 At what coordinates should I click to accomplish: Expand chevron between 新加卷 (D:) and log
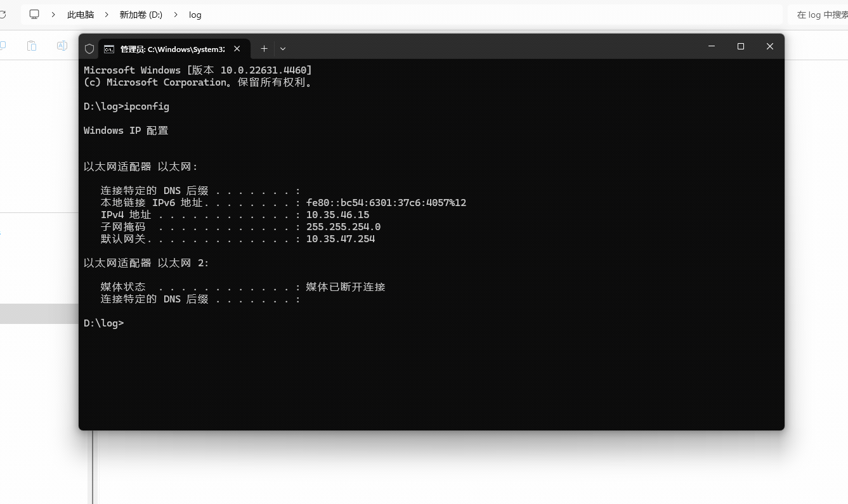[175, 15]
